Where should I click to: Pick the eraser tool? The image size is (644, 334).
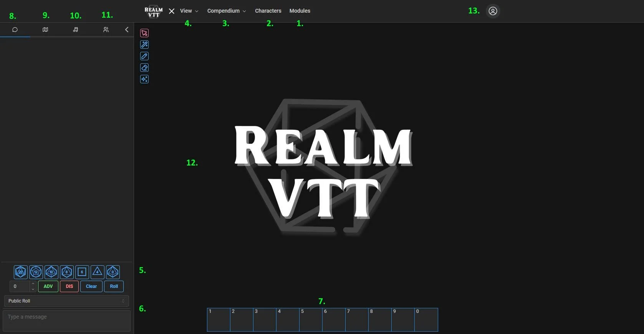[144, 68]
